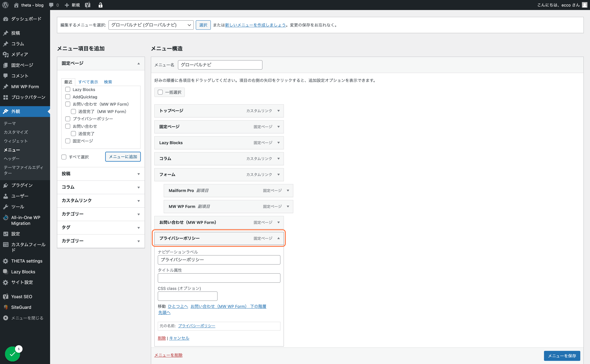Open the ecco user avatar
The height and width of the screenshot is (364, 590).
pos(585,5)
